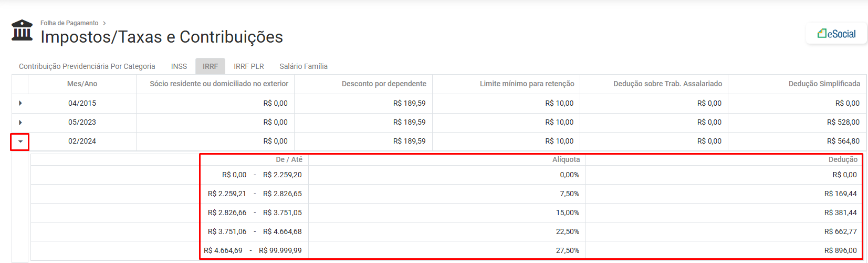Open Folha de Pagamento breadcrumb link
Viewport: 868px width, 263px height.
click(x=69, y=23)
